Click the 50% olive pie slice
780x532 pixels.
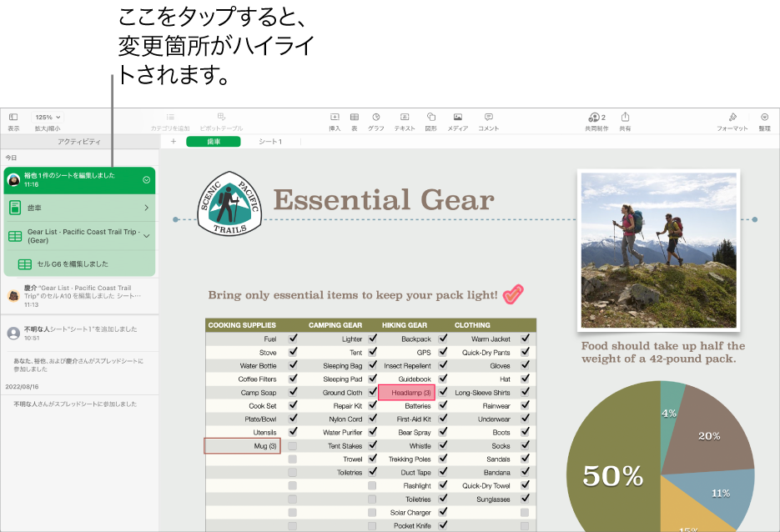(613, 463)
